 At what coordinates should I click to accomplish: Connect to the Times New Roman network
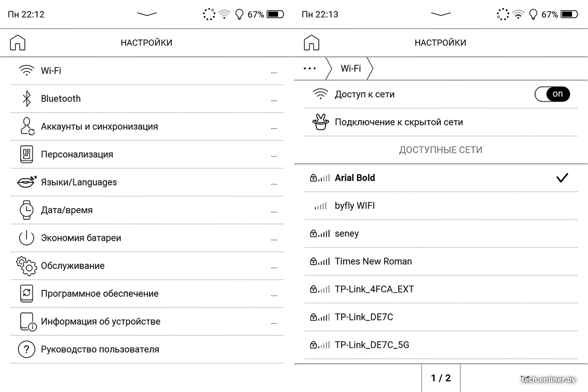click(x=373, y=262)
